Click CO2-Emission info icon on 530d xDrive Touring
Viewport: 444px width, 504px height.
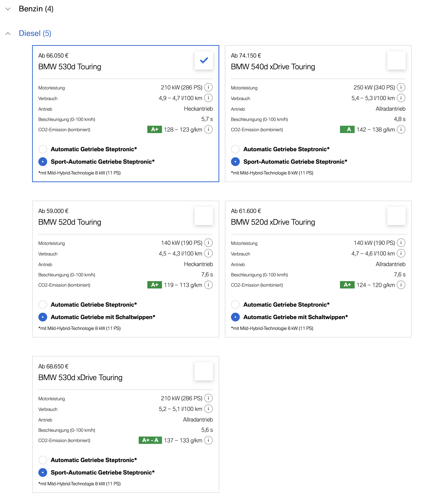tap(208, 440)
